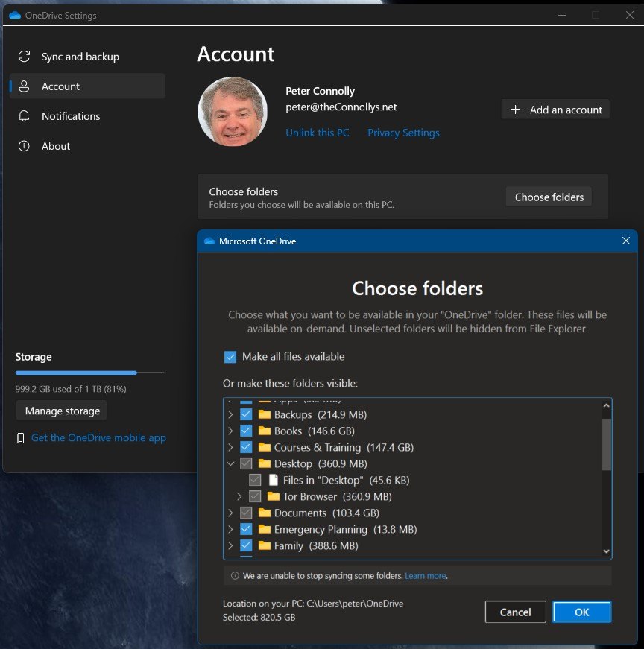644x649 pixels.
Task: Click the folder list scrollbar thumb
Action: [606, 444]
